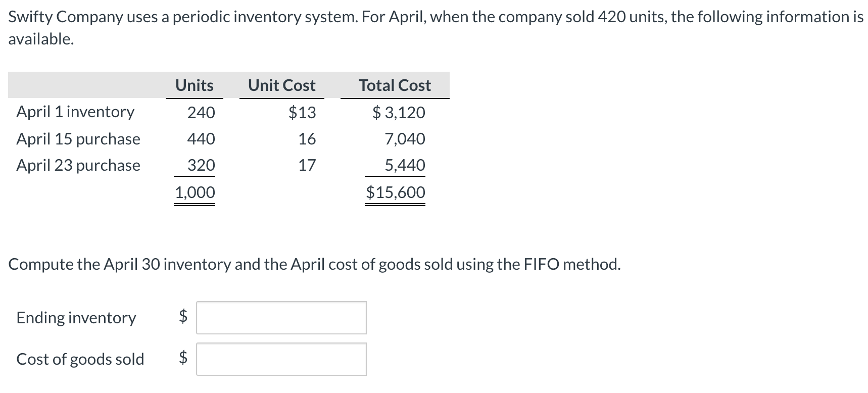The image size is (868, 393).
Task: Click the FIFO method instruction sentence
Action: [x=314, y=264]
